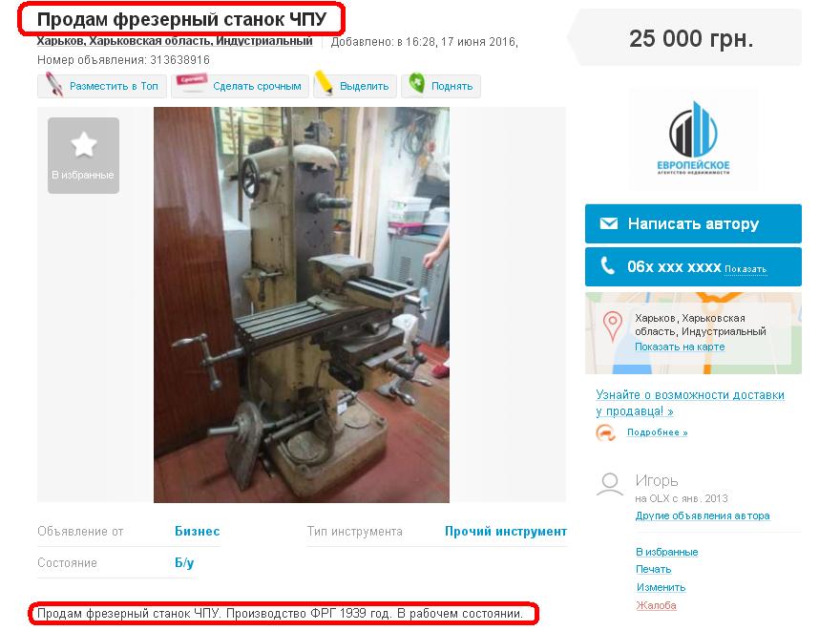Click the milling machine photo
This screenshot has height=631, width=840.
click(x=301, y=305)
